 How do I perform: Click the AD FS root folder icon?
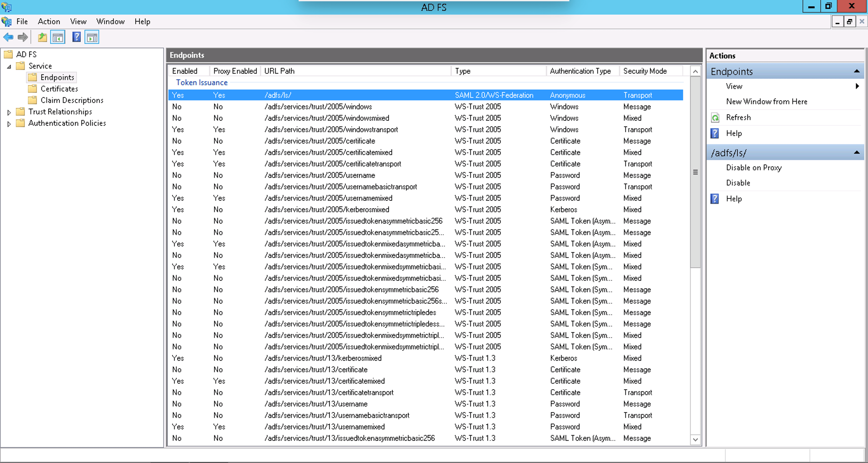click(x=8, y=54)
